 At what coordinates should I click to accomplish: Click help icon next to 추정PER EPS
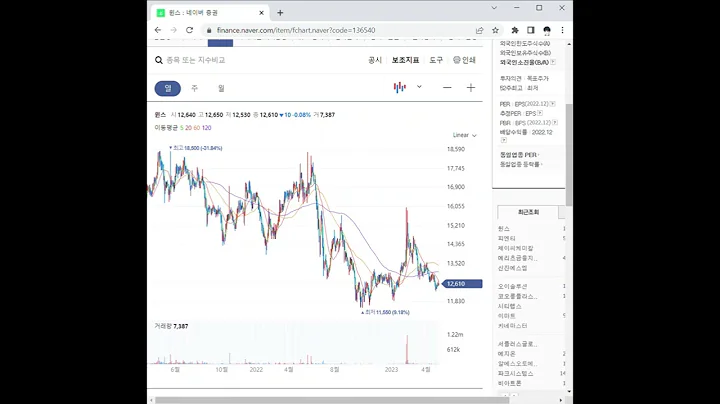pos(540,113)
